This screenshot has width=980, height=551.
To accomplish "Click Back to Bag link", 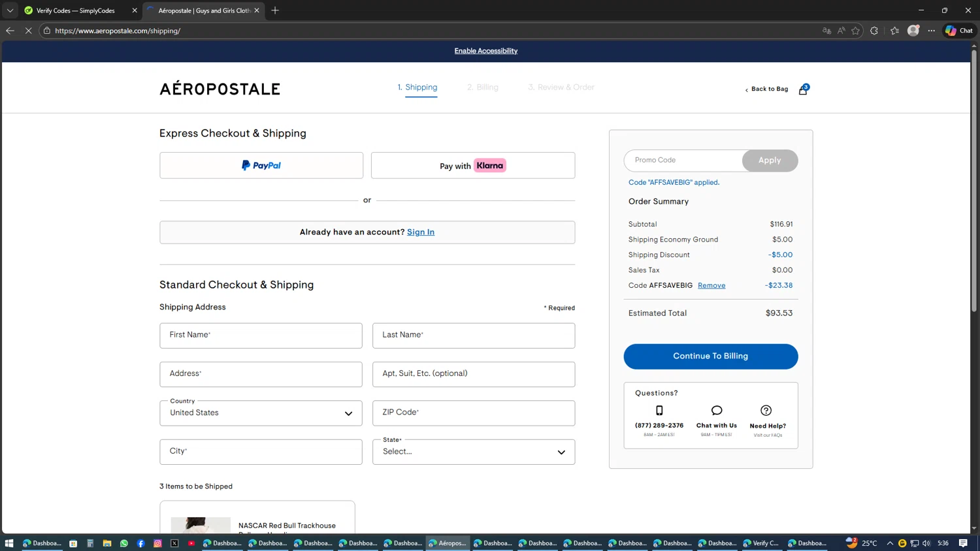I will point(767,89).
